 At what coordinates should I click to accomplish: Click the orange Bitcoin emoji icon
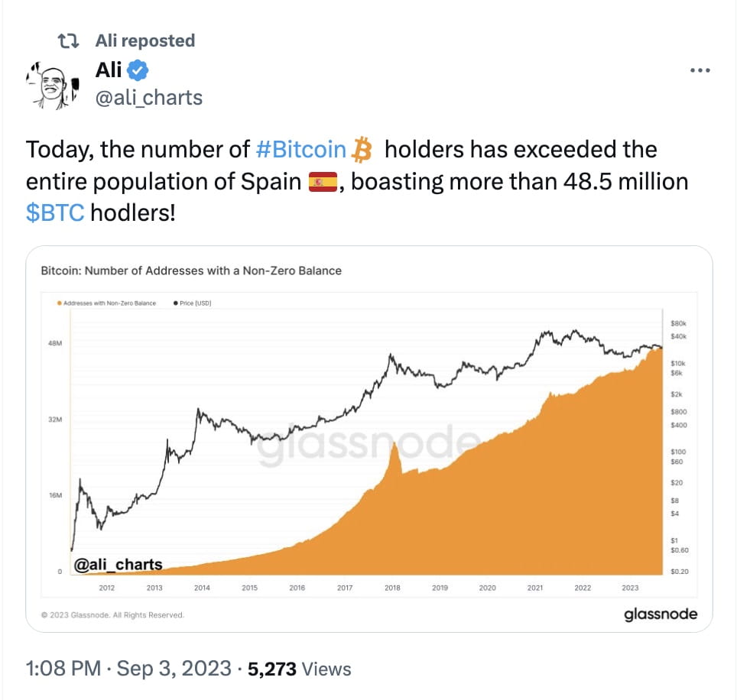(360, 150)
